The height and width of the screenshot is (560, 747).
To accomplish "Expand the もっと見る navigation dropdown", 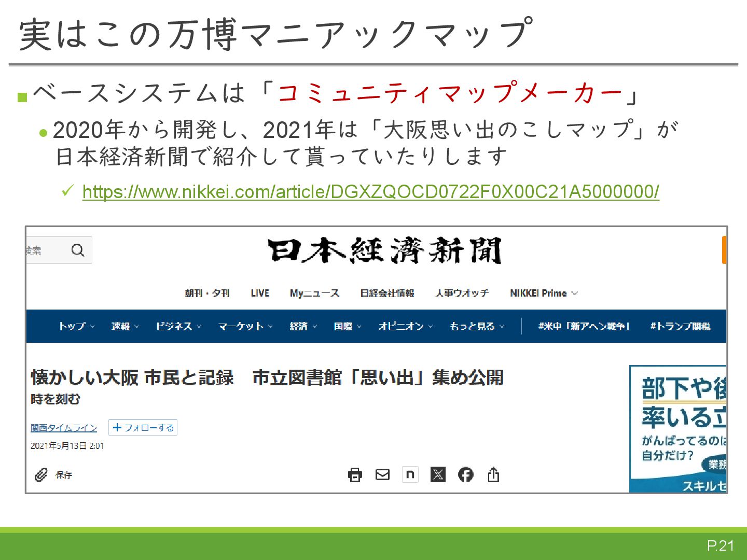I will [477, 326].
